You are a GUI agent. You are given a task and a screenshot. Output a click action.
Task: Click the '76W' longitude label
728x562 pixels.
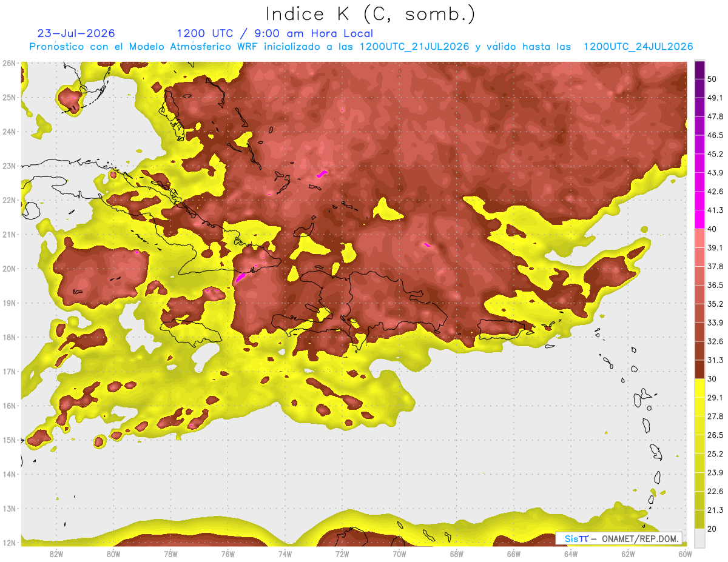[x=227, y=554]
